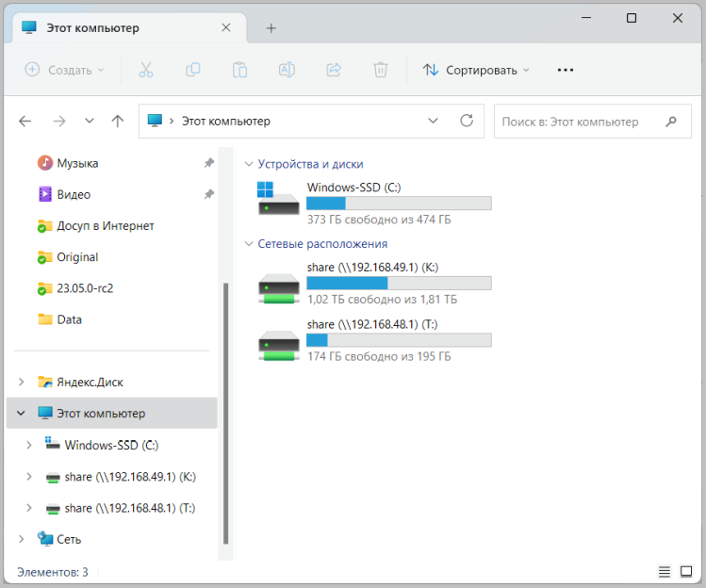
Task: Click T: drive usage bar
Action: [399, 340]
